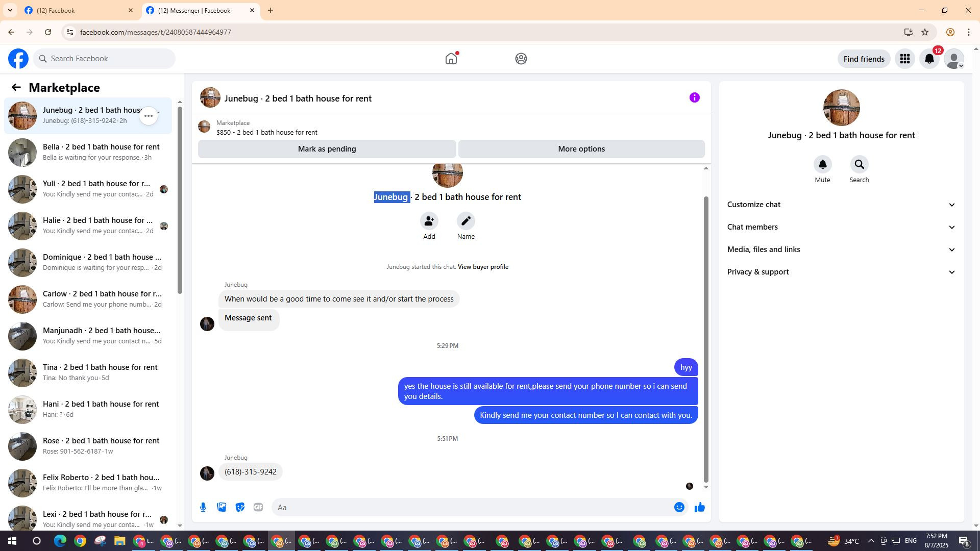The image size is (980, 551).
Task: Expand Media, files and links section
Action: tap(841, 249)
